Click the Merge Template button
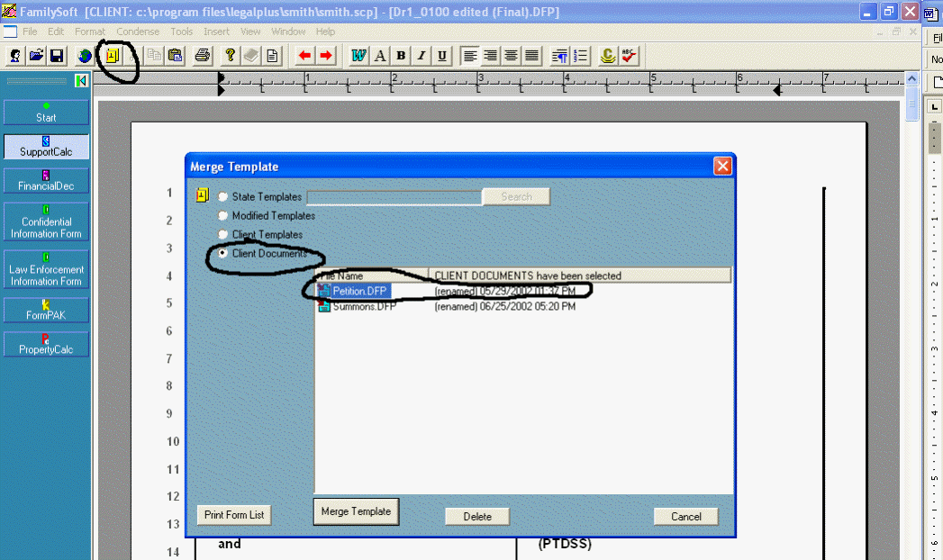This screenshot has height=560, width=943. 356,511
